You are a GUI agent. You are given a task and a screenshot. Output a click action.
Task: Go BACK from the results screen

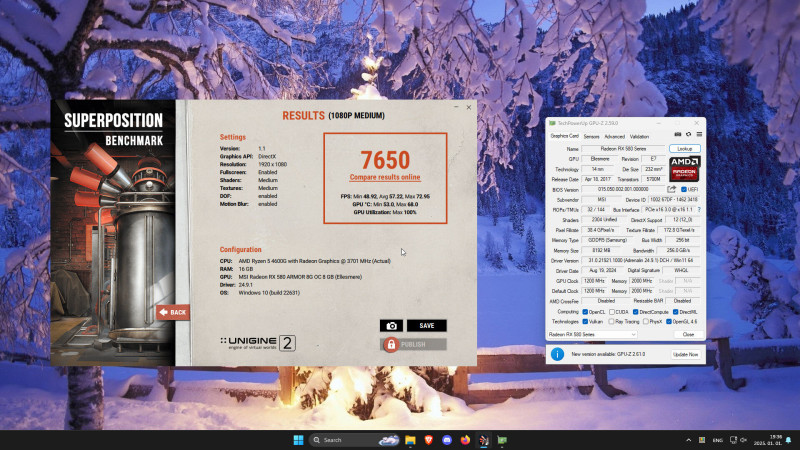[x=173, y=312]
